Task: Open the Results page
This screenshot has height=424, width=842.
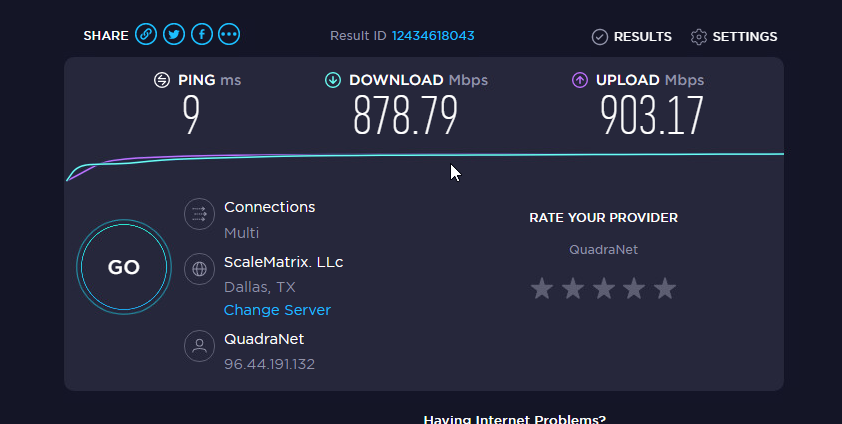Action: click(x=632, y=36)
